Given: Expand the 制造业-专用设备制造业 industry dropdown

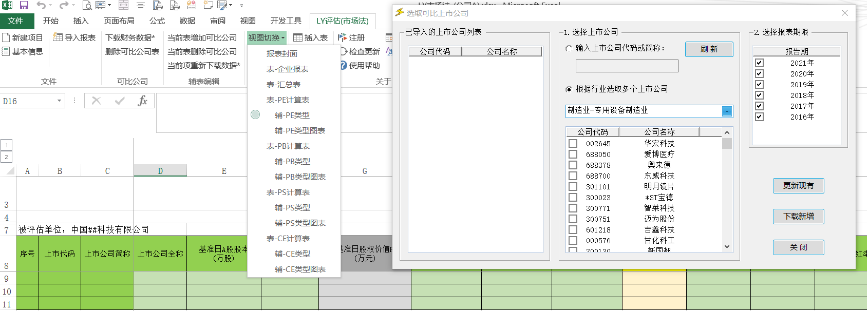Looking at the screenshot, I should (x=727, y=111).
